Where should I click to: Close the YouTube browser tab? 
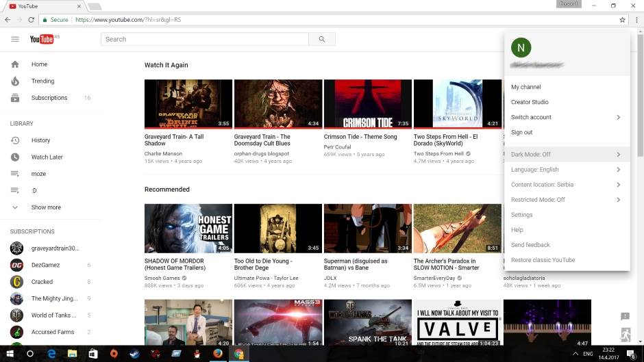tap(79, 6)
